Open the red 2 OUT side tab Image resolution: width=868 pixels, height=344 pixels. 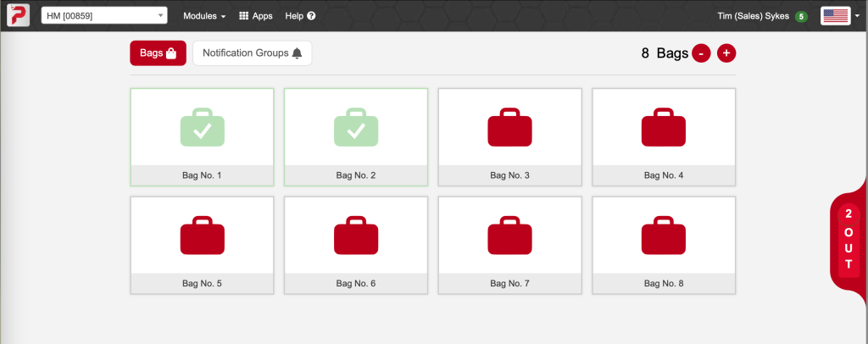[849, 240]
